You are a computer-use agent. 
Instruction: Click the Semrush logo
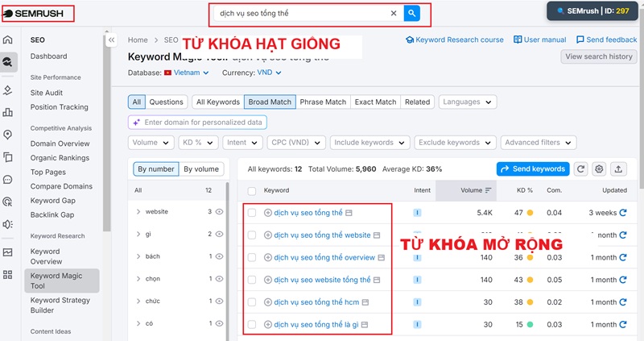[x=33, y=13]
